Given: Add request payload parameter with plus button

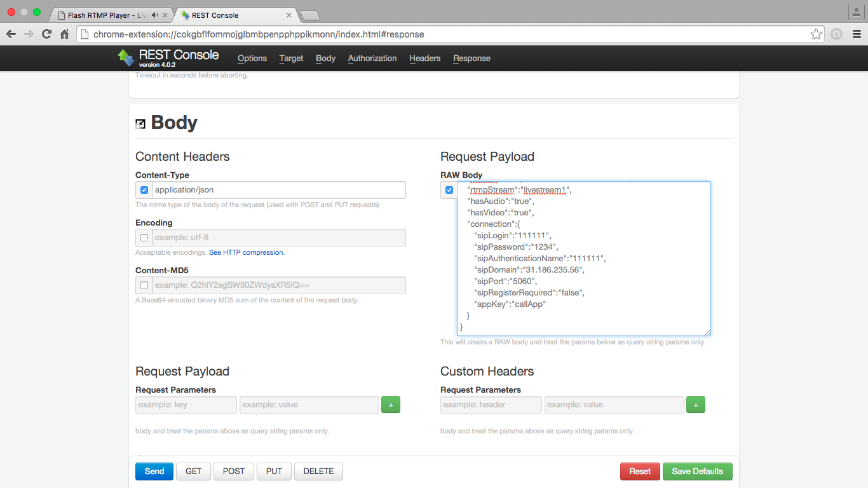Looking at the screenshot, I should [391, 405].
